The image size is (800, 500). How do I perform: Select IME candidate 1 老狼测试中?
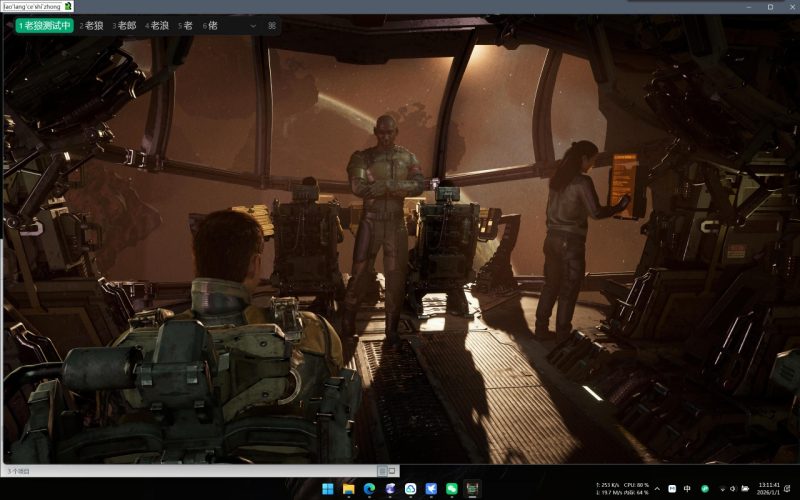[44, 26]
